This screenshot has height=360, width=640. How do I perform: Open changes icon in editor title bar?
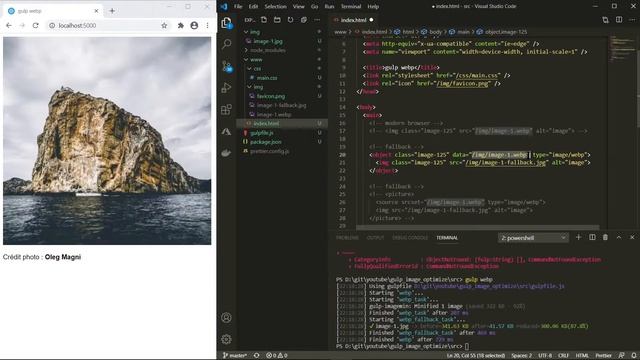605,20
